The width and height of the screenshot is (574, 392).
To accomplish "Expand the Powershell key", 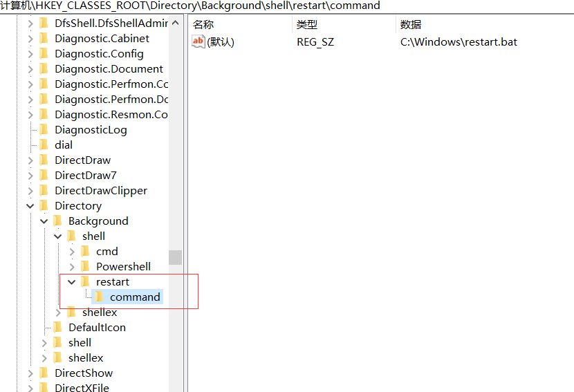I will pyautogui.click(x=72, y=267).
